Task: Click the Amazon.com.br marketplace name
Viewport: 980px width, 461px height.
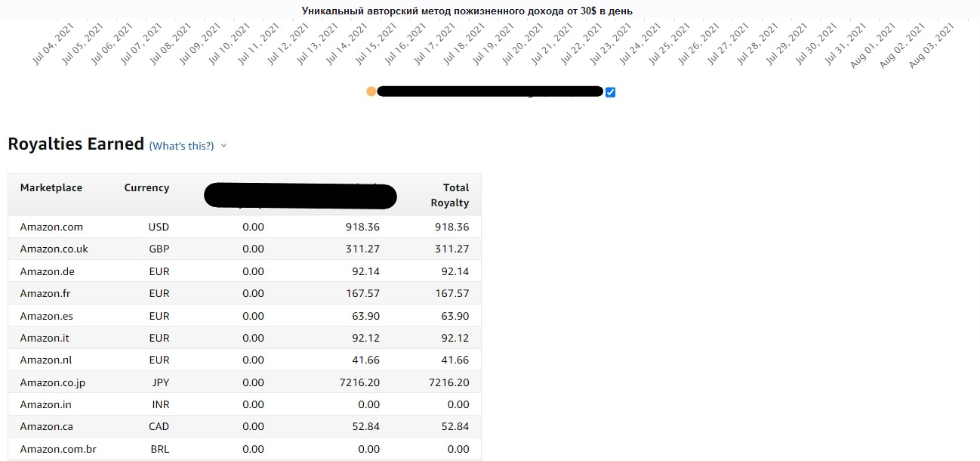Action: [x=58, y=449]
